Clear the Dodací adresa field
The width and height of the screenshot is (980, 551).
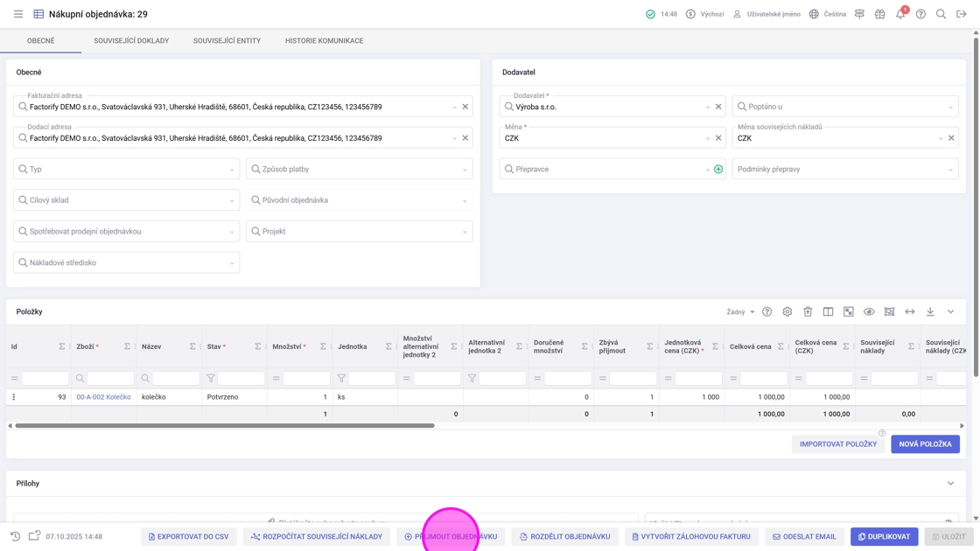(x=465, y=138)
